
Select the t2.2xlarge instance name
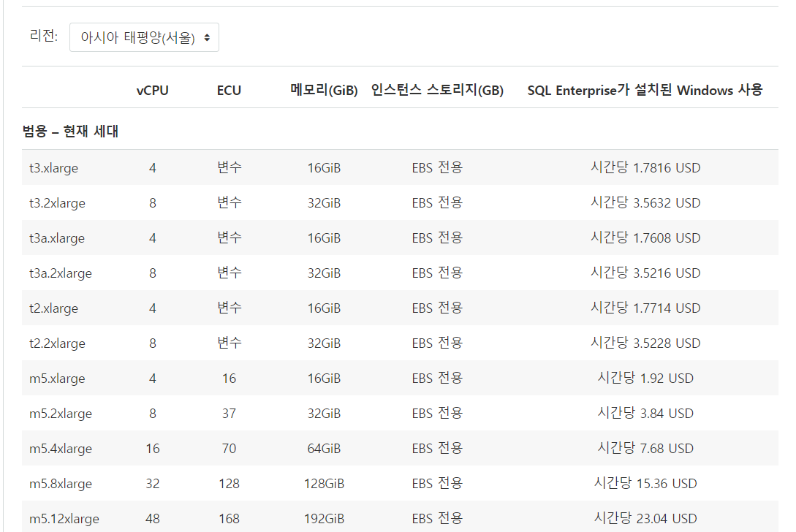pyautogui.click(x=57, y=343)
